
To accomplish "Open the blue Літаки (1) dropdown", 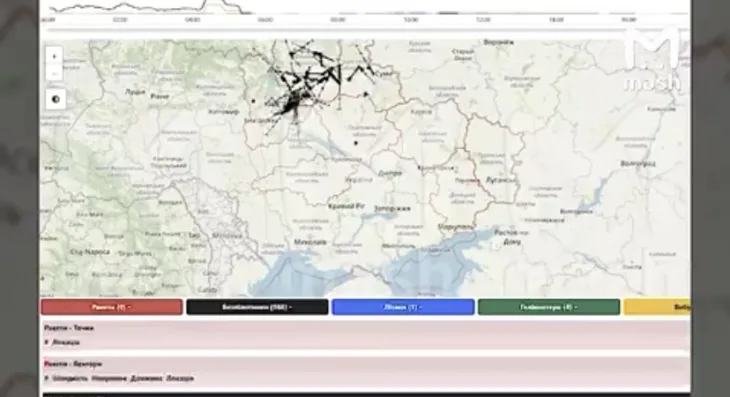I will [x=403, y=307].
